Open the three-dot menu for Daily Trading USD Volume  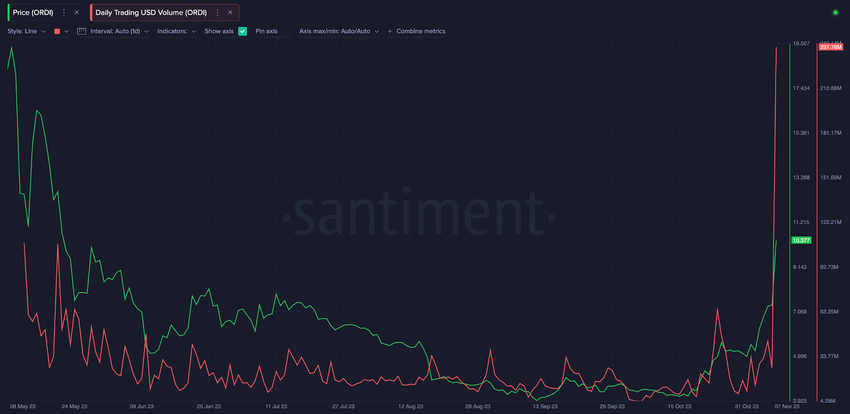coord(217,12)
